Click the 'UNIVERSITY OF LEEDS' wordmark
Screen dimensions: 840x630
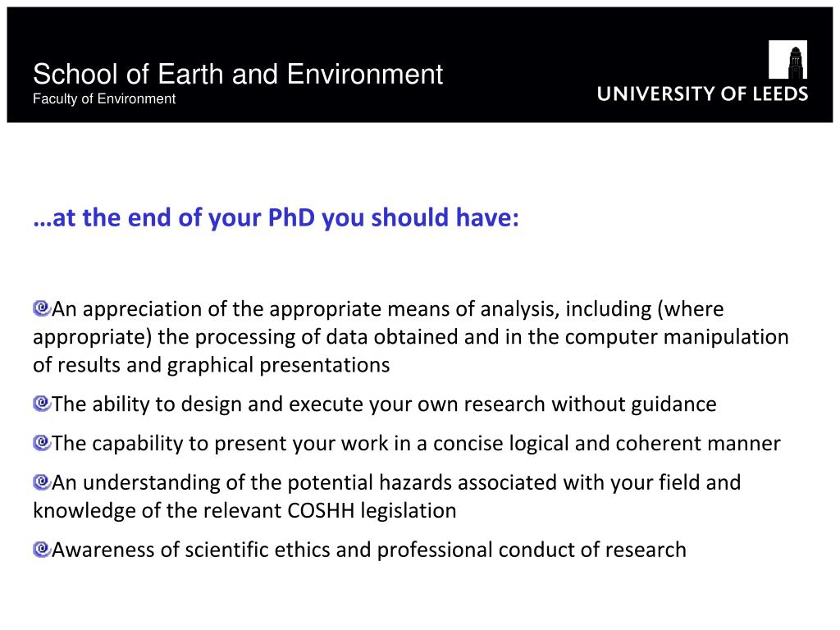pos(702,94)
